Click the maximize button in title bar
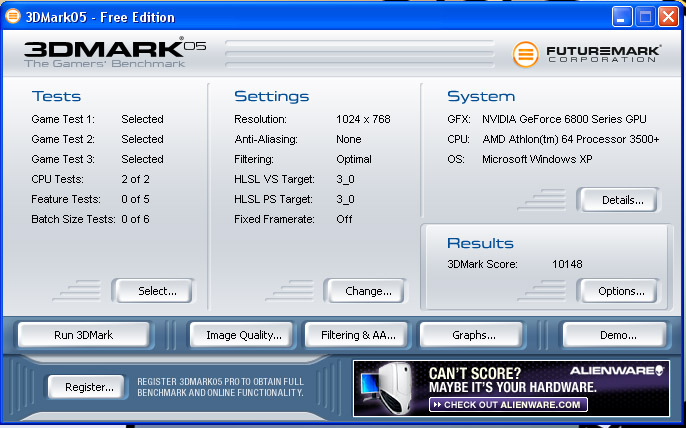This screenshot has height=428, width=686. pyautogui.click(x=645, y=17)
